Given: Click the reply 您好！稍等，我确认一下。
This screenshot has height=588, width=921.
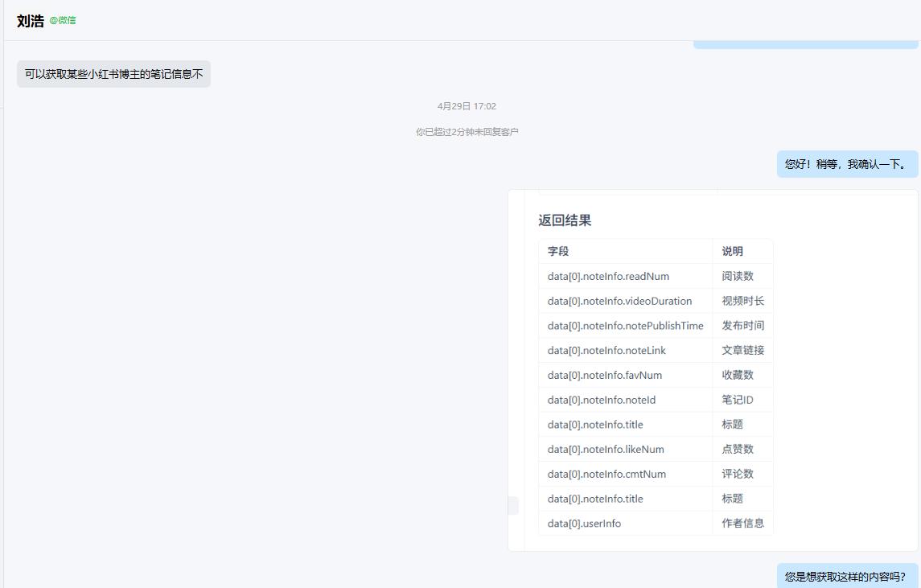Looking at the screenshot, I should point(847,164).
